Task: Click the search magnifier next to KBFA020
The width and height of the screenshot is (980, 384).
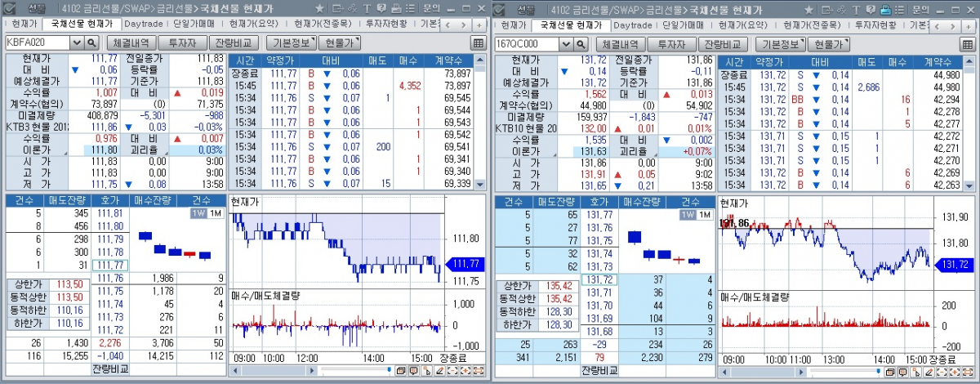Action: 91,42
